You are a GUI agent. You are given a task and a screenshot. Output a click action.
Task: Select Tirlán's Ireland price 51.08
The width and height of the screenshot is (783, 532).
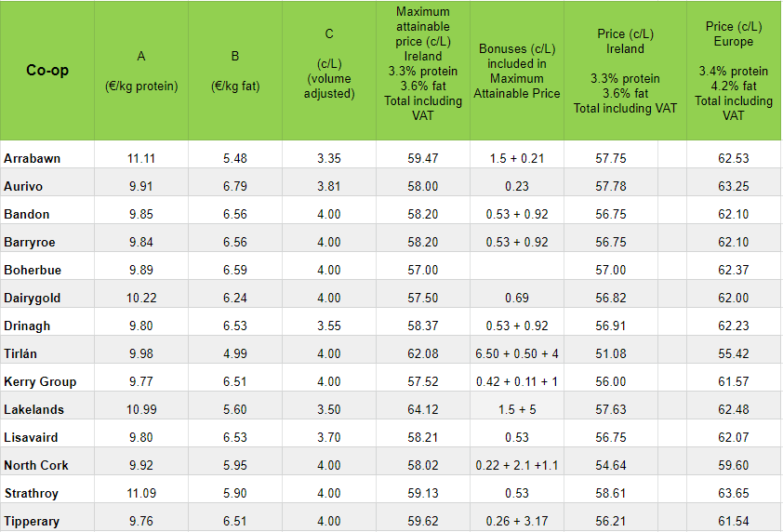point(611,353)
